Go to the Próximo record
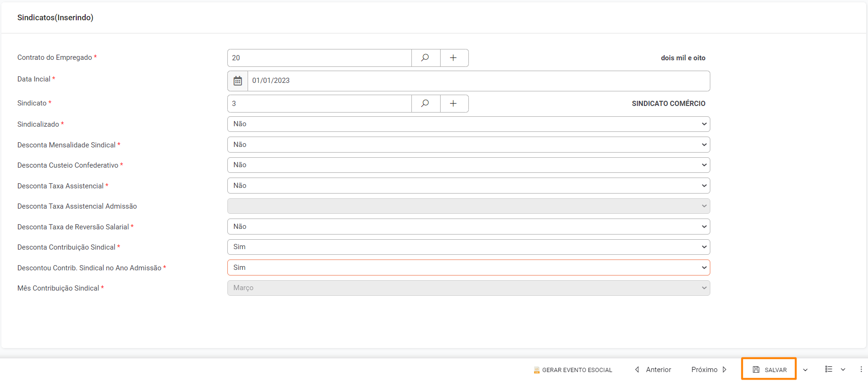The height and width of the screenshot is (381, 868). pyautogui.click(x=709, y=369)
